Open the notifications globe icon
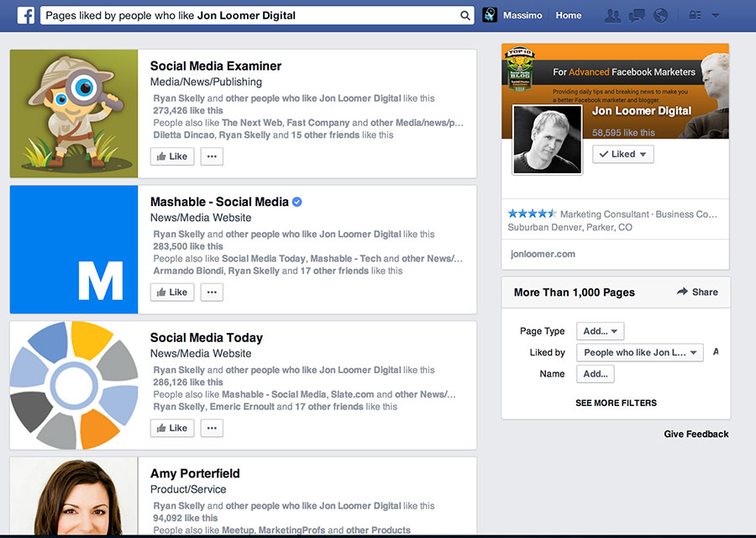 click(660, 15)
